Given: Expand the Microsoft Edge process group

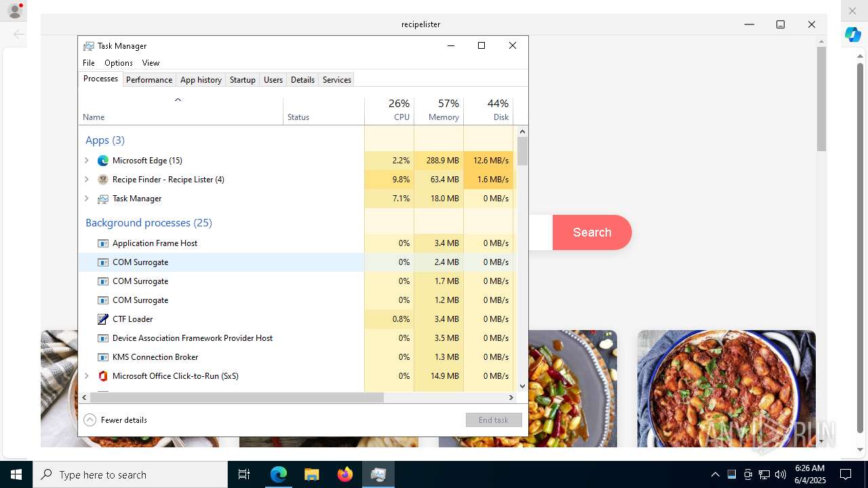Looking at the screenshot, I should coord(86,161).
